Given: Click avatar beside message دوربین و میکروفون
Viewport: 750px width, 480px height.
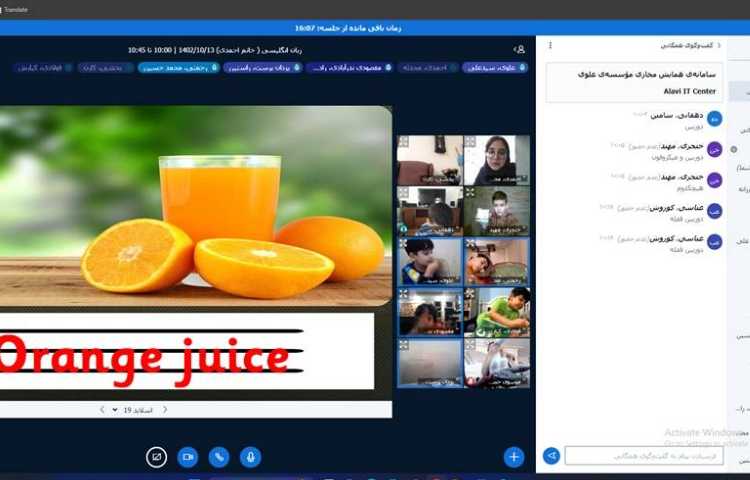Looking at the screenshot, I should (x=714, y=149).
